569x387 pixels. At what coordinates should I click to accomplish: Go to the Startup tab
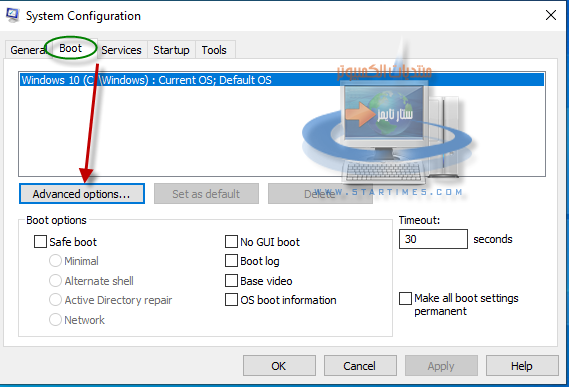click(171, 50)
